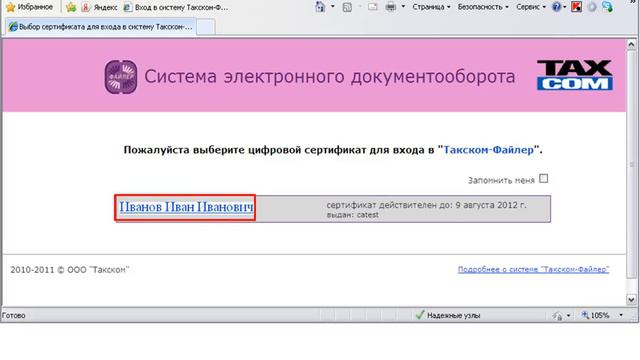Click the privacy lock icon in status bar
640x360 pixels.
tap(557, 316)
